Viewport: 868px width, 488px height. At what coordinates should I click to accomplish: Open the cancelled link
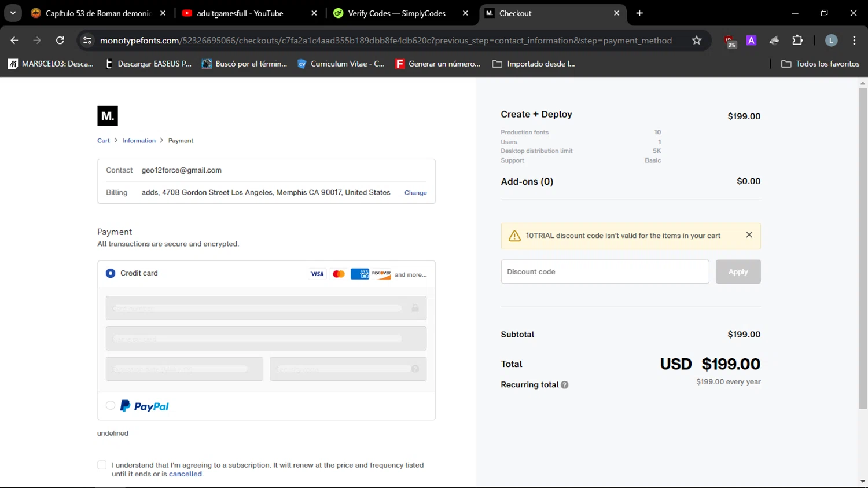pos(185,474)
